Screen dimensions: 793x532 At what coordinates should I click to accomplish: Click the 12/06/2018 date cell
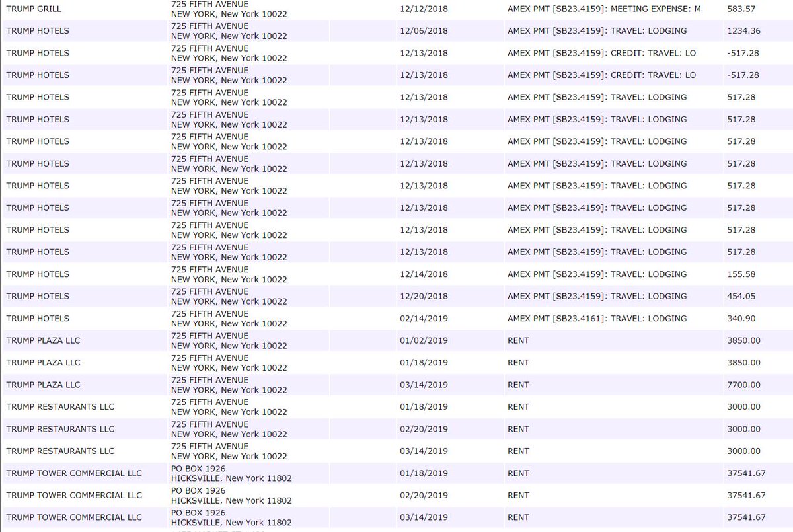(x=424, y=31)
